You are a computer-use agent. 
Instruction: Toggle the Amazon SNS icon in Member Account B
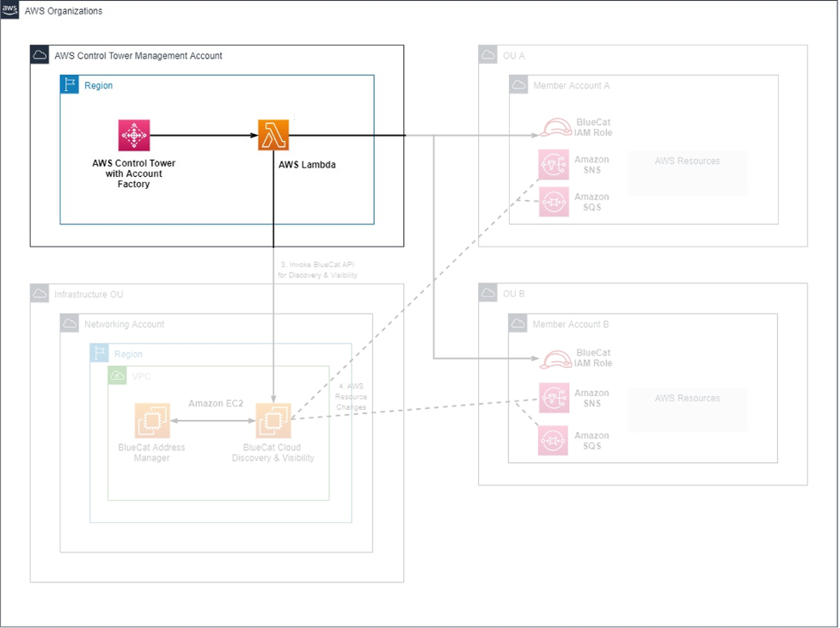tap(553, 397)
